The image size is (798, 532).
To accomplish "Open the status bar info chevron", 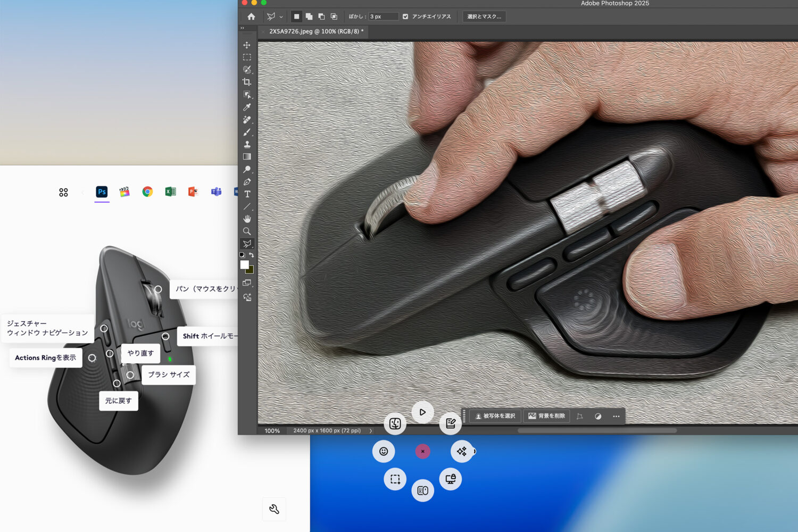I will coord(371,431).
